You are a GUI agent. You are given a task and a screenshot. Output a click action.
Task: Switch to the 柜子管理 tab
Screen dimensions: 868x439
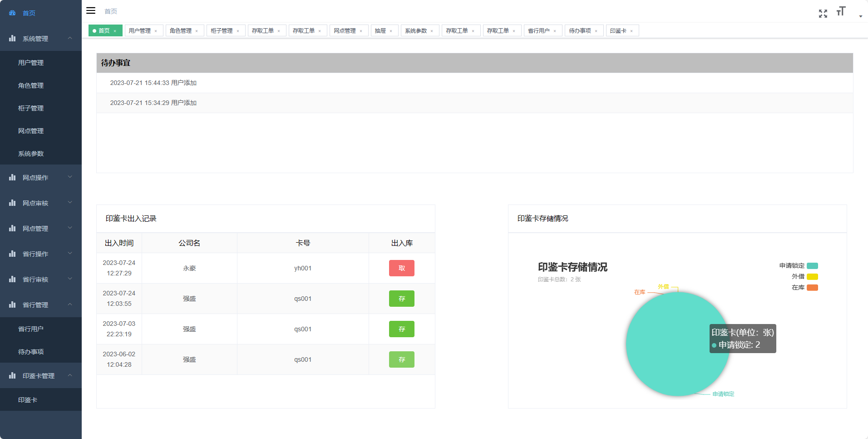(222, 31)
